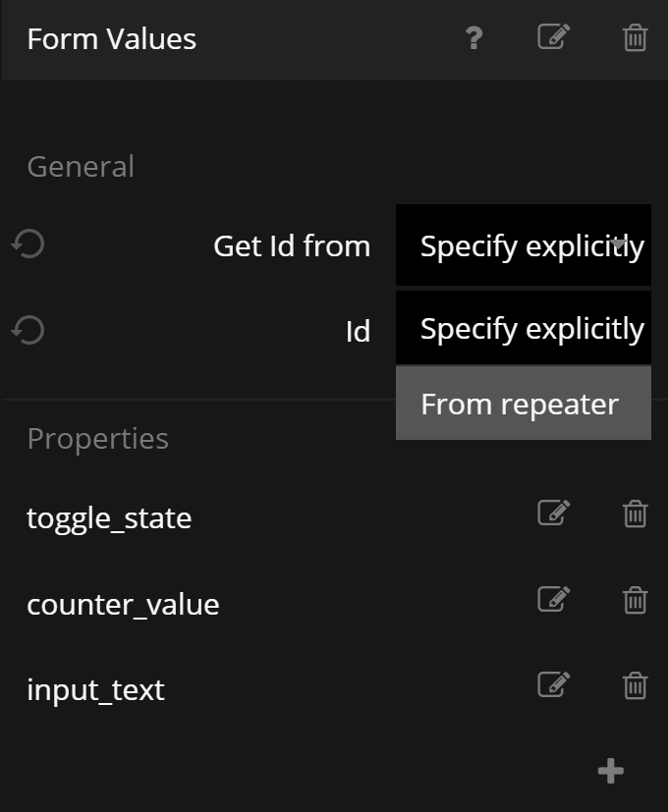Add a new property with plus icon
The width and height of the screenshot is (668, 812).
click(611, 771)
